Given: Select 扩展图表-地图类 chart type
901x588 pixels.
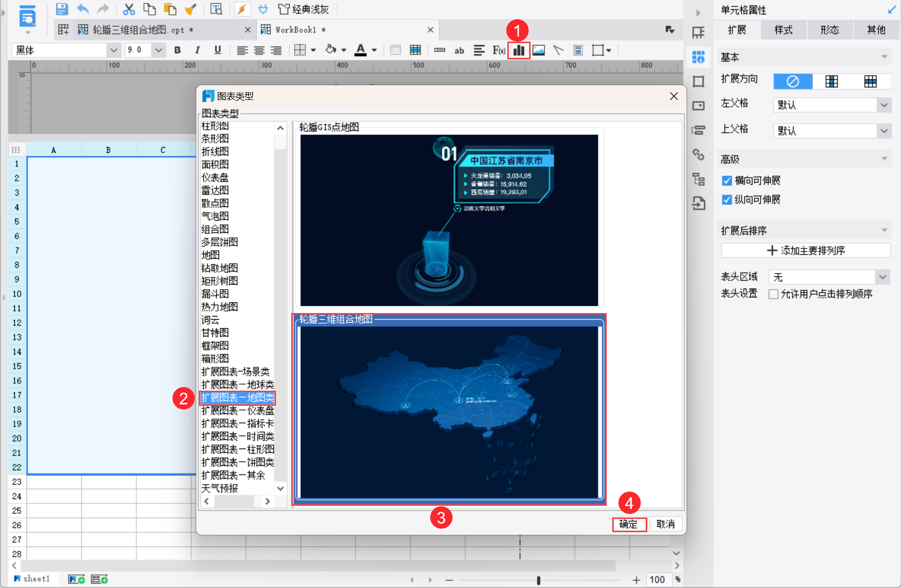Looking at the screenshot, I should [x=237, y=398].
